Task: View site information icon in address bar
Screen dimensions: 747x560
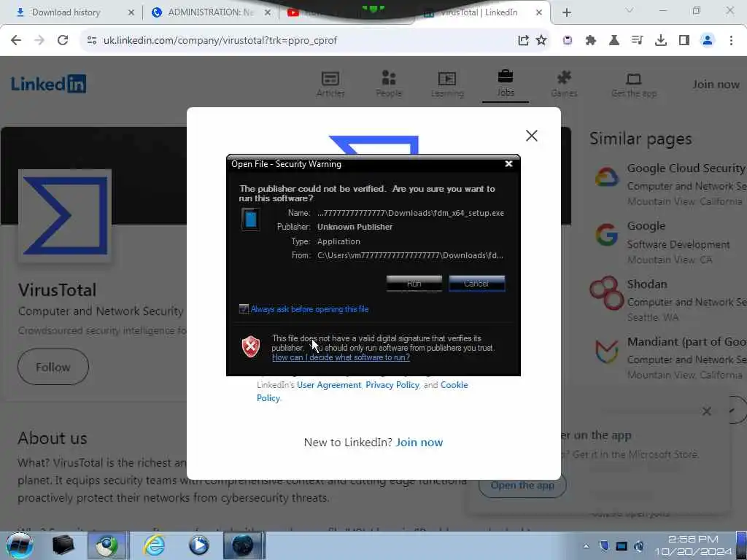Action: (x=92, y=41)
